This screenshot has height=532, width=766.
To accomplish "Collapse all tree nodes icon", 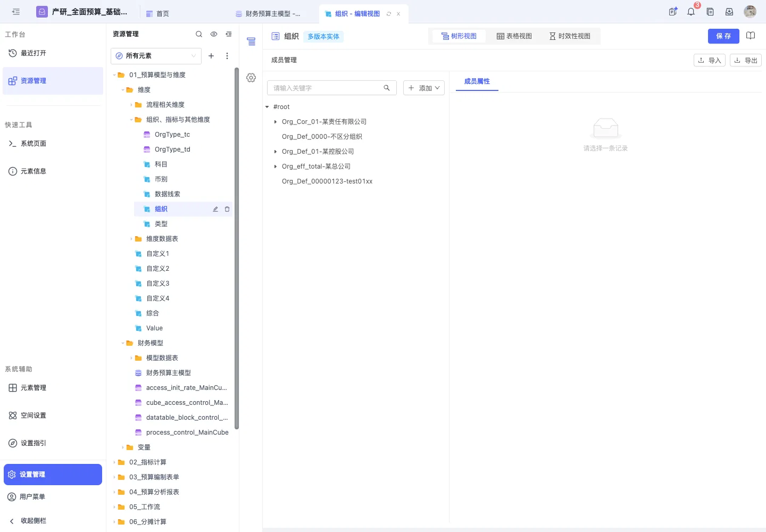I will (x=229, y=34).
